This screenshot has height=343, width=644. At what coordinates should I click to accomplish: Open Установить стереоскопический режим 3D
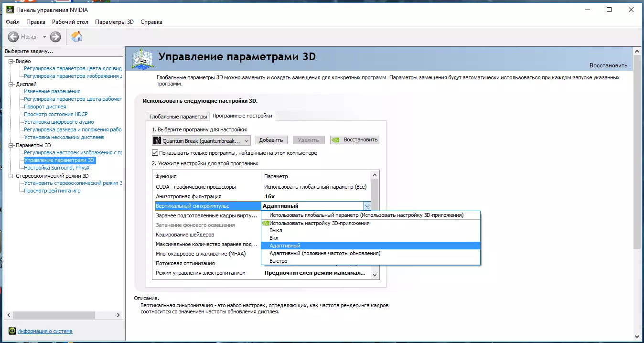[x=73, y=183]
